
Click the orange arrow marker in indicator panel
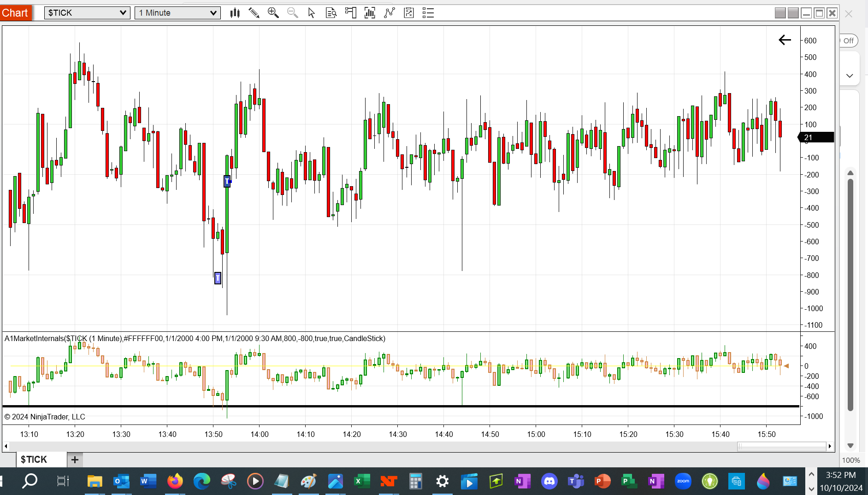[786, 366]
